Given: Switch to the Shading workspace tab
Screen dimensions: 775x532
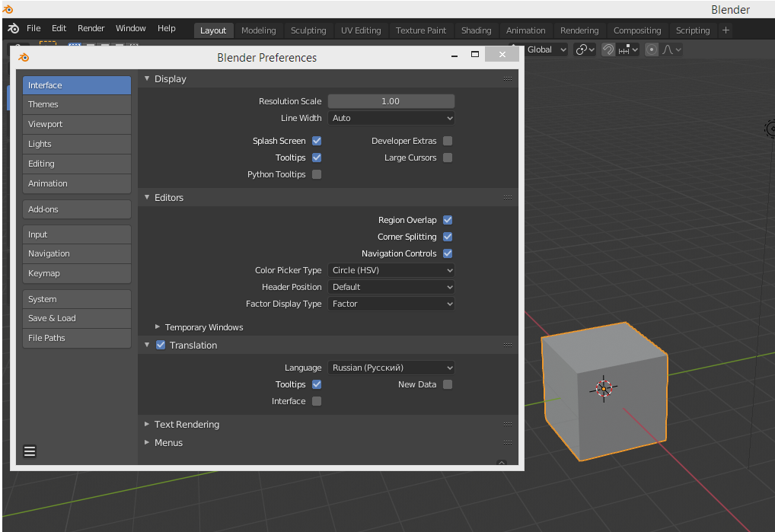Looking at the screenshot, I should tap(476, 30).
